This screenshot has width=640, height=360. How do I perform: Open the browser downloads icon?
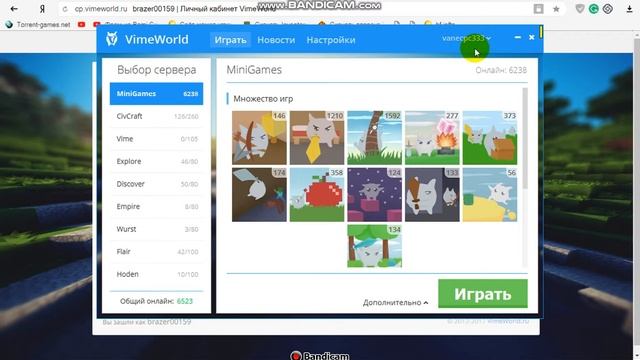pos(629,9)
